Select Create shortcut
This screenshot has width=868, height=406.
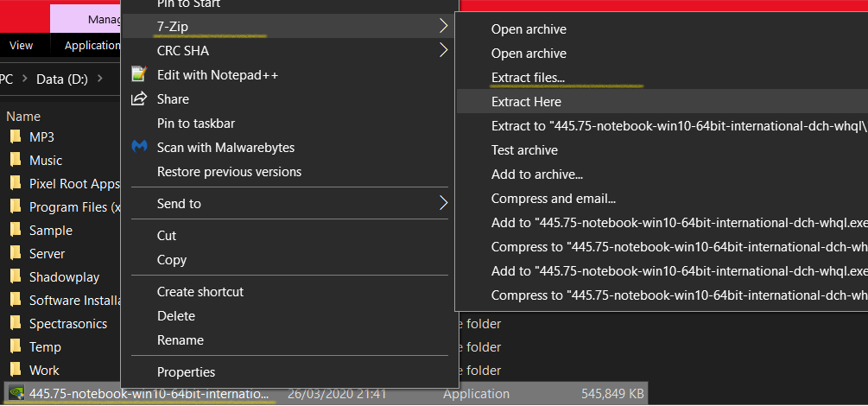coord(289,291)
